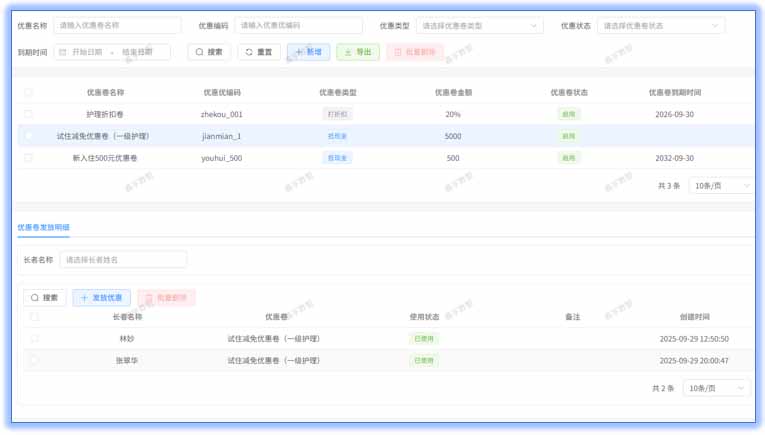Screen dimensions: 765x435
Task: Click the 优惠编码 input field
Action: pyautogui.click(x=298, y=26)
